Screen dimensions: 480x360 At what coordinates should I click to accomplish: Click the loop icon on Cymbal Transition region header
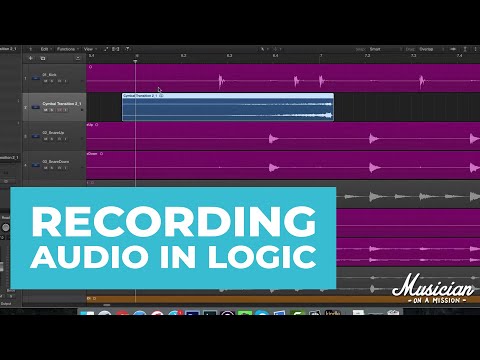[x=161, y=96]
